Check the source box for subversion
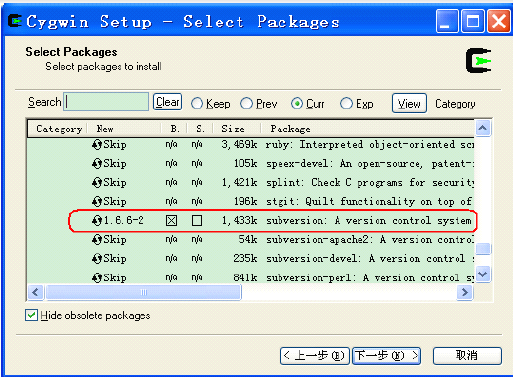The height and width of the screenshot is (377, 513). pyautogui.click(x=197, y=220)
